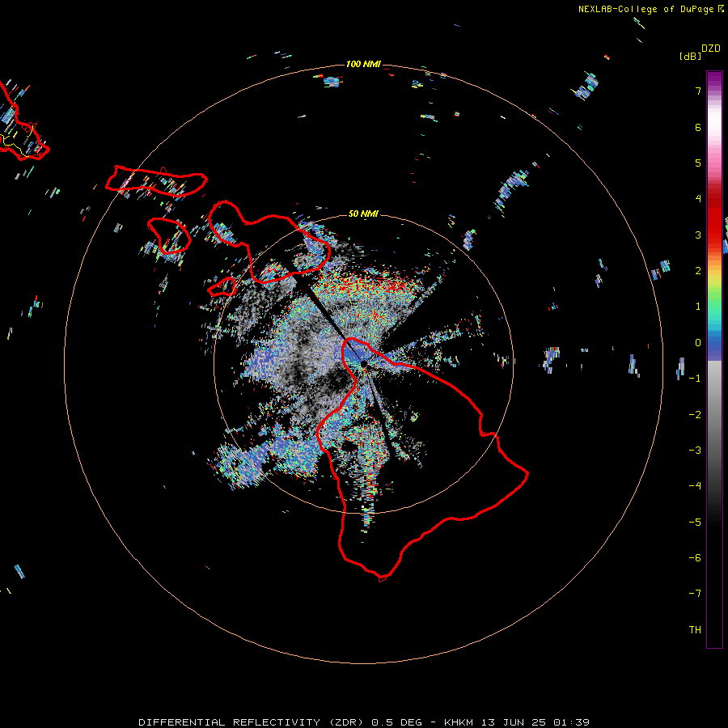This screenshot has height=728, width=728.
Task: Click the 5 value on color scale
Action: [x=698, y=163]
